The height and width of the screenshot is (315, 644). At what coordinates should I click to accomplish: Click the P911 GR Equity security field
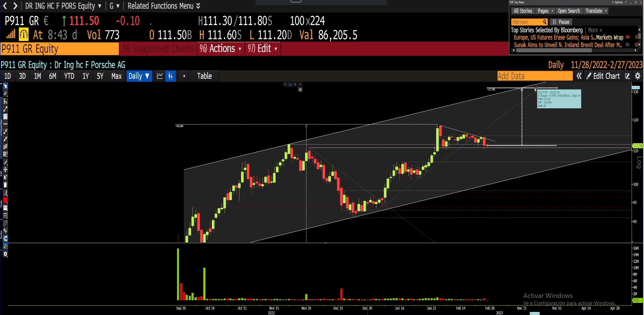tap(60, 49)
